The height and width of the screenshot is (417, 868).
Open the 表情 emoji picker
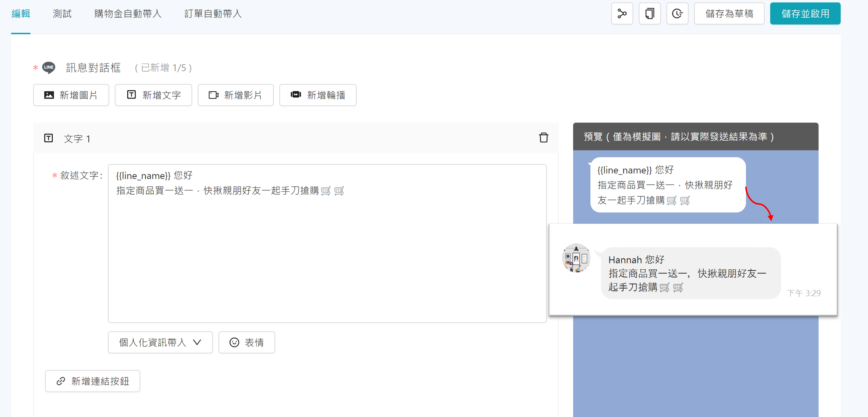pyautogui.click(x=246, y=343)
